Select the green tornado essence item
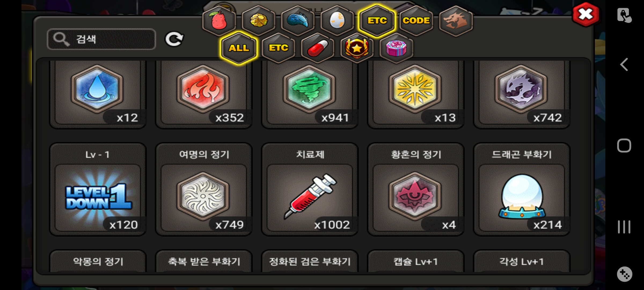The height and width of the screenshot is (290, 644). pos(310,93)
